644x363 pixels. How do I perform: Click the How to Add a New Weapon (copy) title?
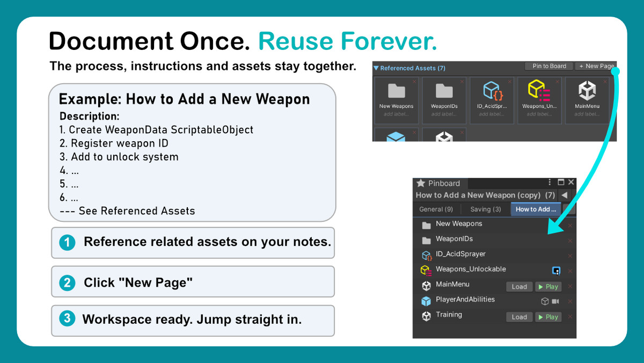click(x=478, y=195)
